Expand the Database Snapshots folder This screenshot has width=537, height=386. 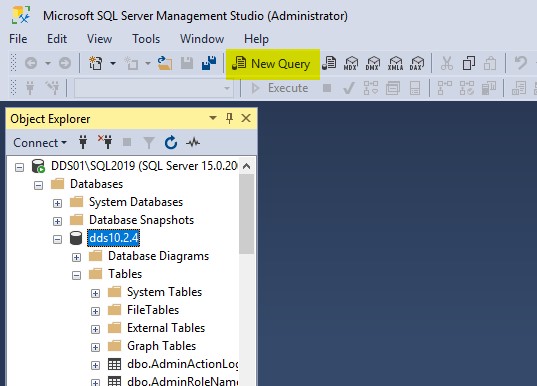point(58,221)
